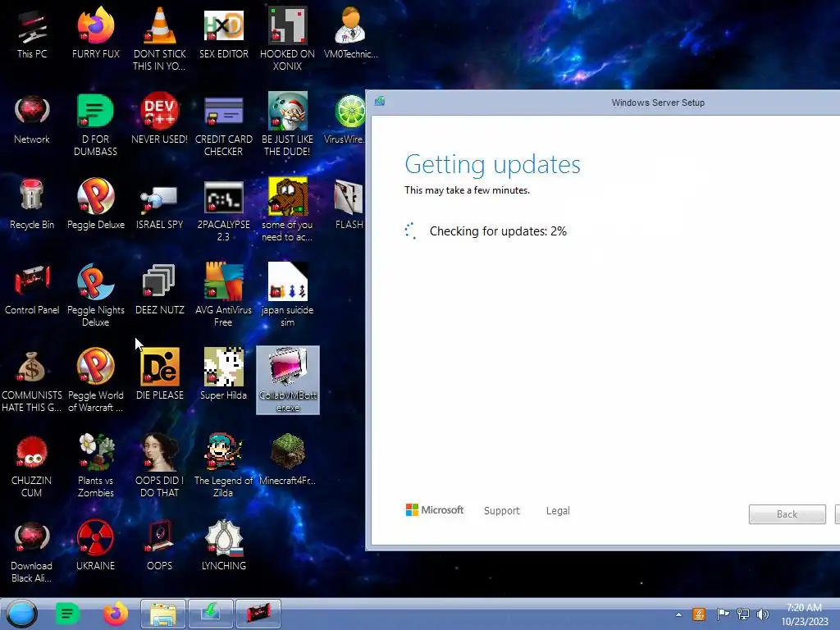Click the 'Getting updates' heading

click(x=492, y=164)
